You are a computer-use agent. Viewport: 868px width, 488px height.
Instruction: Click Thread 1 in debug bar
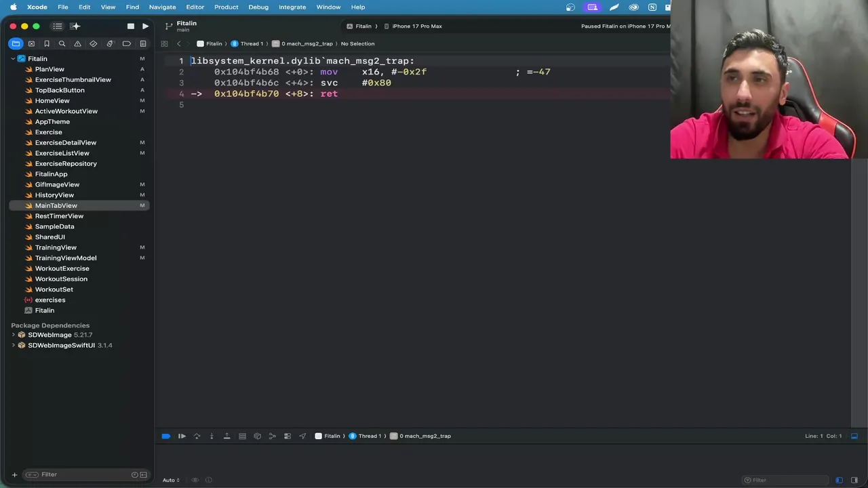point(366,436)
